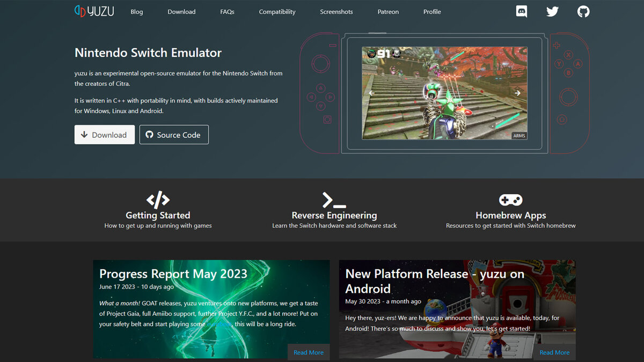Screen dimensions: 644x362
Task: Open the Blog menu item
Action: [137, 12]
